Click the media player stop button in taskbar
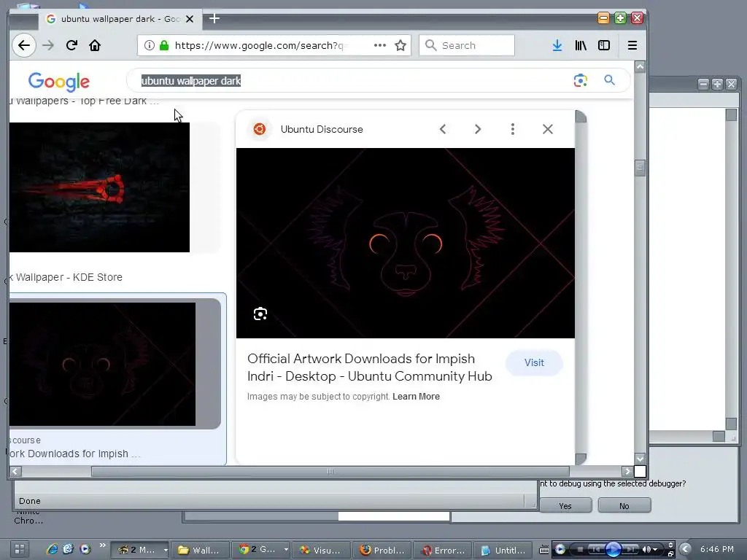747x560 pixels. [x=580, y=550]
